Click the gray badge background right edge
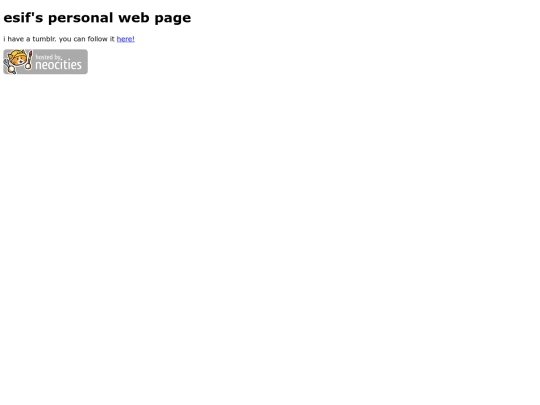The width and height of the screenshot is (540, 405). point(85,62)
